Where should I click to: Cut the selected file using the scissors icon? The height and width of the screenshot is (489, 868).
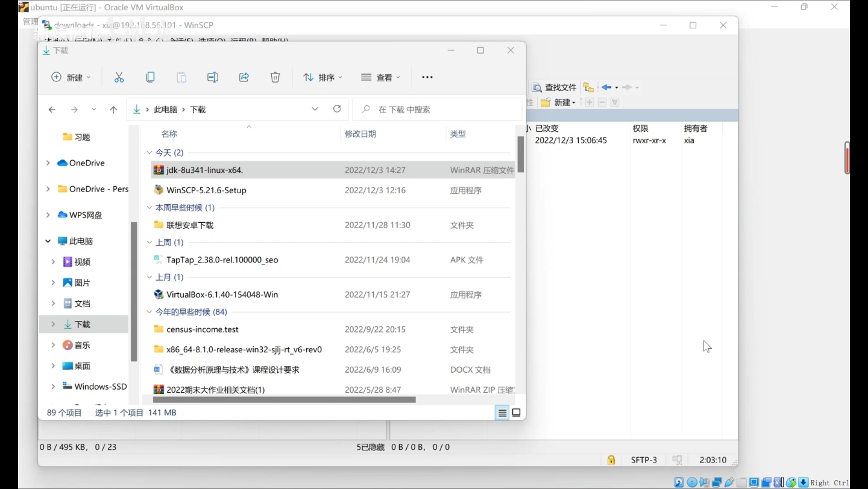pos(119,77)
